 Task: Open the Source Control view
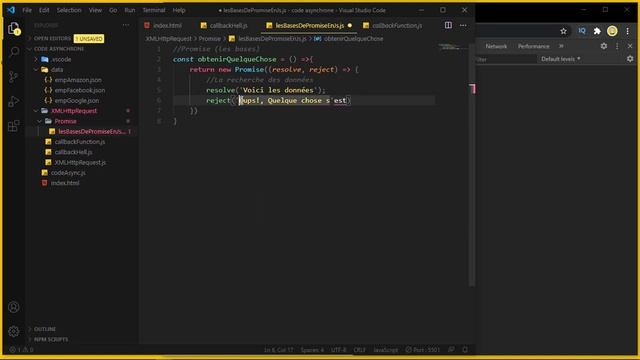[x=14, y=76]
